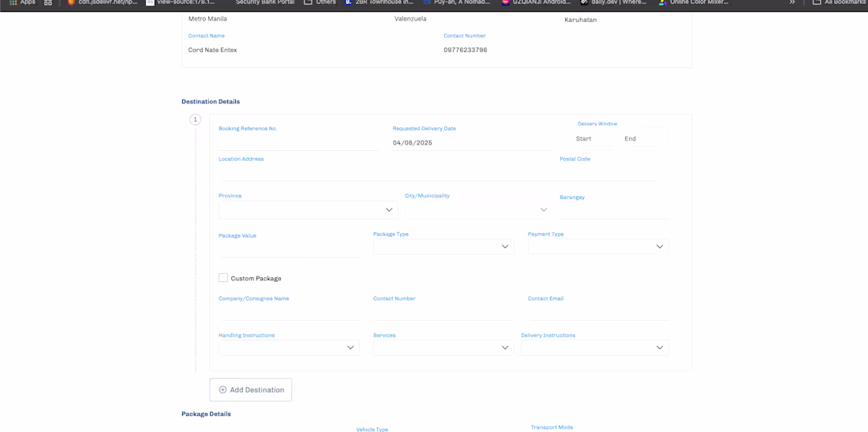This screenshot has height=432, width=868.
Task: Click the Package Details heading
Action: [206, 415]
